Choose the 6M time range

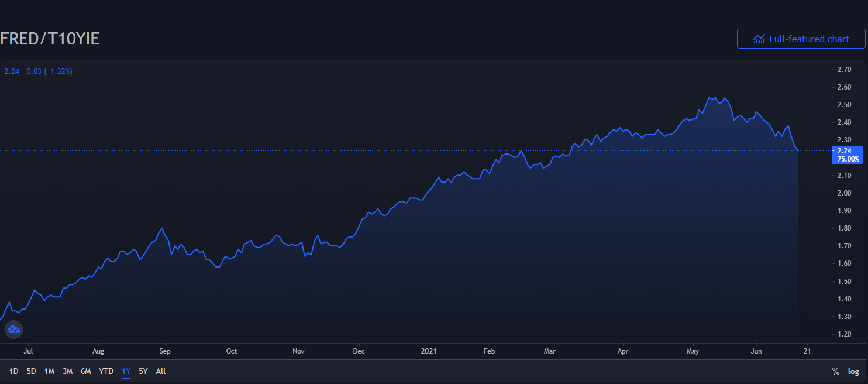point(86,371)
